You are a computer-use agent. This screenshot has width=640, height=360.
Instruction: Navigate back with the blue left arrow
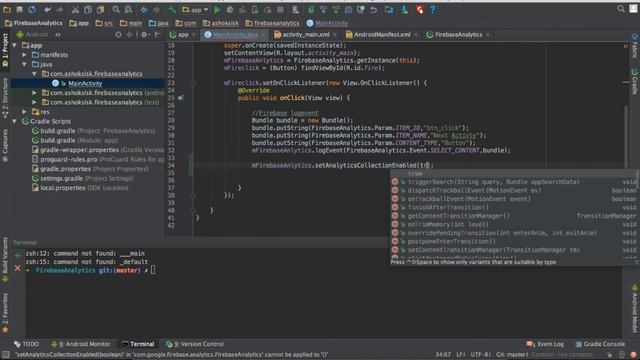tap(144, 9)
